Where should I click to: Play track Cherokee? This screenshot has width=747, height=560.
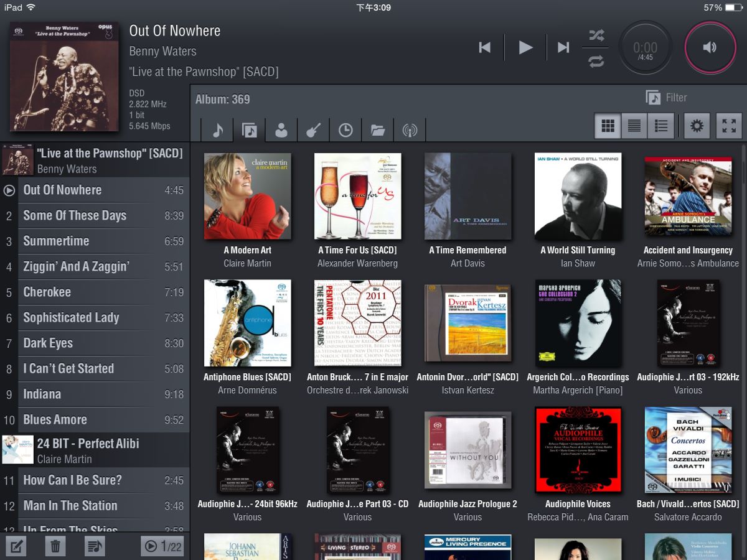[95, 292]
